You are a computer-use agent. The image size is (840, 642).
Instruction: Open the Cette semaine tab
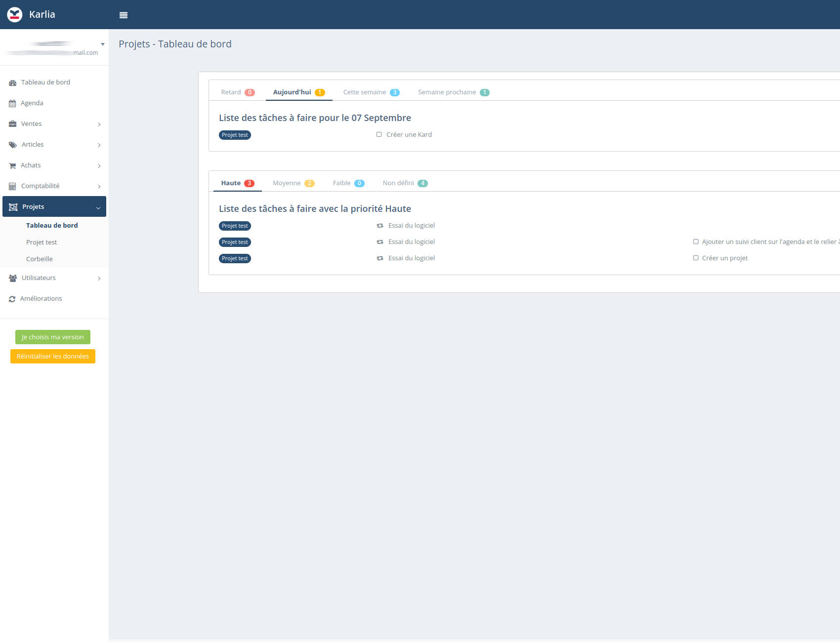tap(372, 92)
